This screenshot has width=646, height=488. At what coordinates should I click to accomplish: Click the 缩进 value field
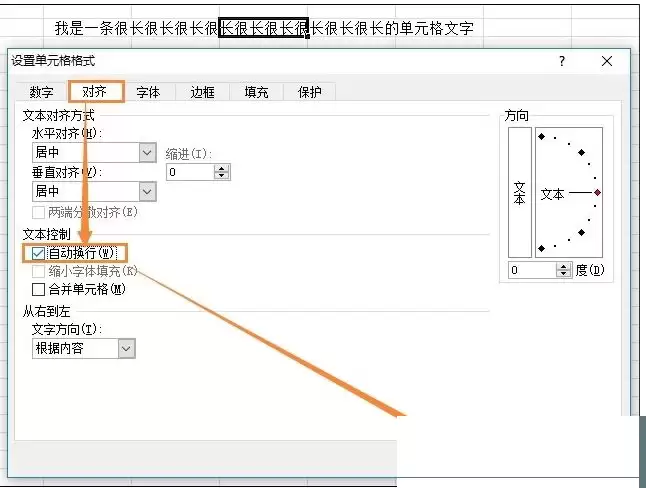(190, 172)
